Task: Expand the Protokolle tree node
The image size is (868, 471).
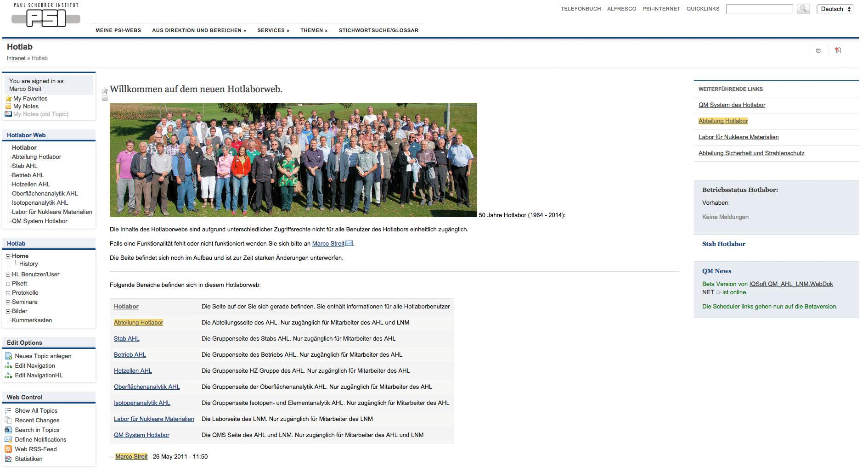Action: pos(8,293)
